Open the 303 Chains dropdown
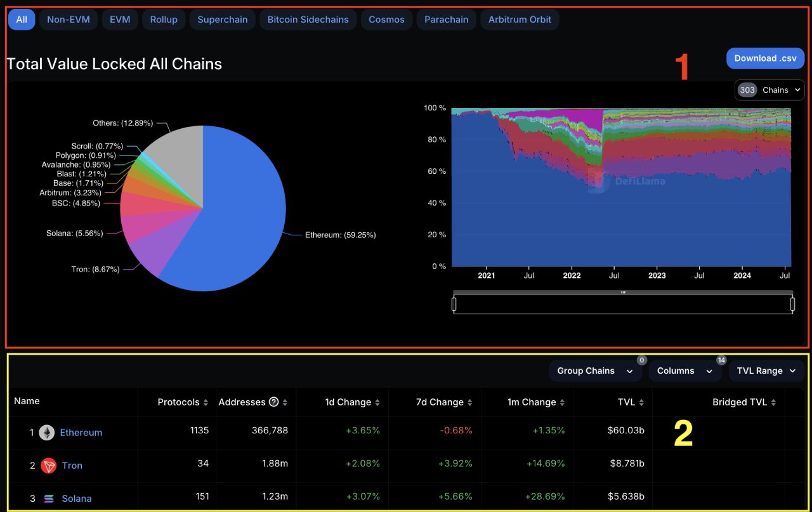The image size is (812, 512). tap(769, 90)
